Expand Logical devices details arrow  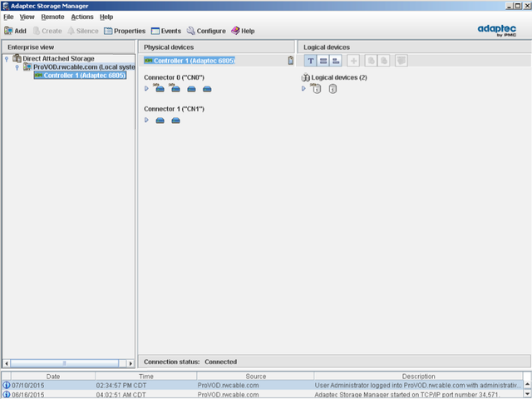[303, 89]
